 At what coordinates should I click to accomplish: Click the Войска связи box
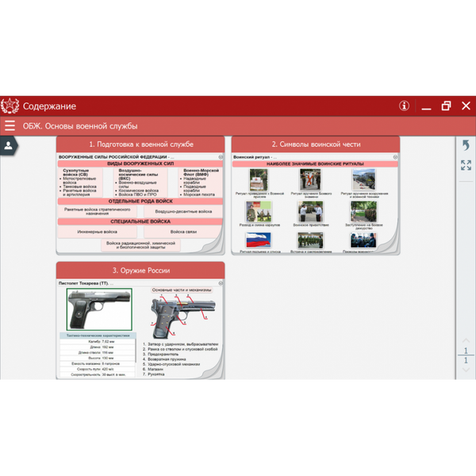coord(183,232)
